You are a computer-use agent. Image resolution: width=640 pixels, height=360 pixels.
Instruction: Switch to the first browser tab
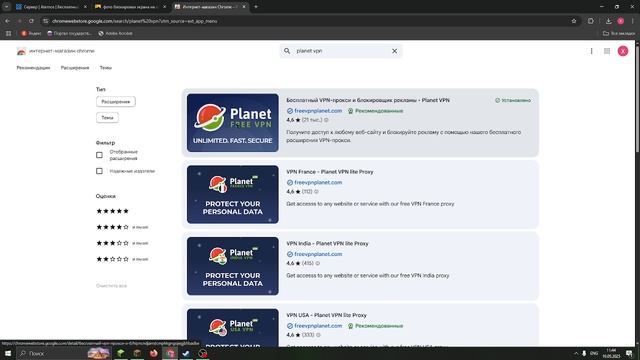(51, 7)
